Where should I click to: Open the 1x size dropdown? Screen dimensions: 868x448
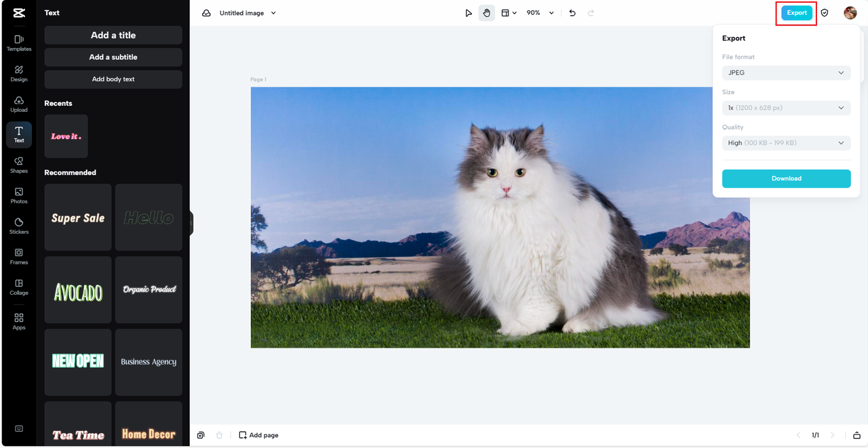pyautogui.click(x=786, y=108)
